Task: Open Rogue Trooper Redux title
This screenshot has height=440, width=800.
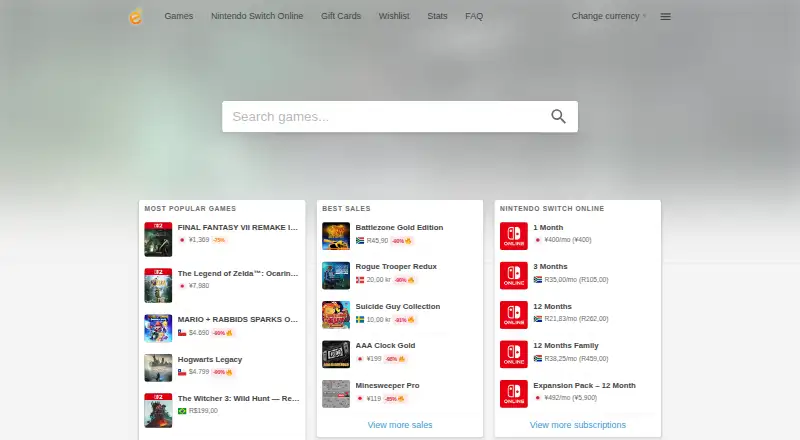Action: pos(396,266)
